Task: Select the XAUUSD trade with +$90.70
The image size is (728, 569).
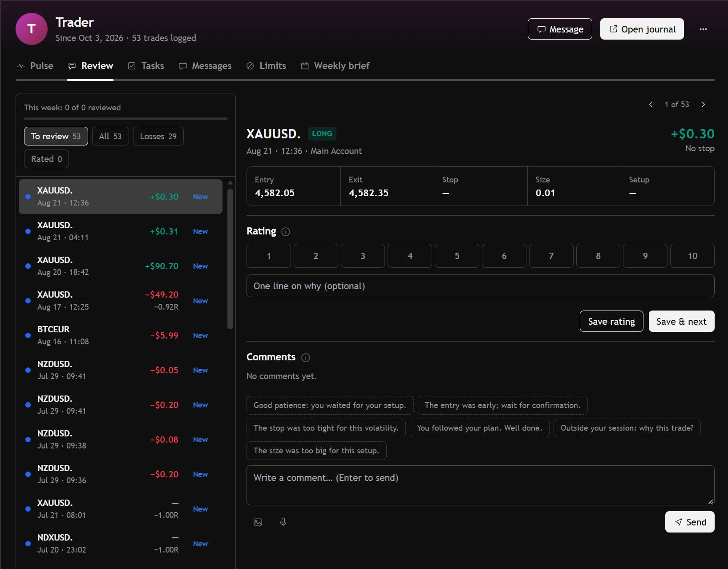Action: point(121,266)
